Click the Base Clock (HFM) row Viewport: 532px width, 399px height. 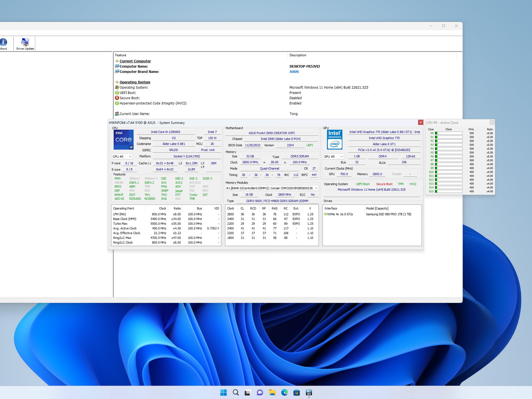[166, 219]
